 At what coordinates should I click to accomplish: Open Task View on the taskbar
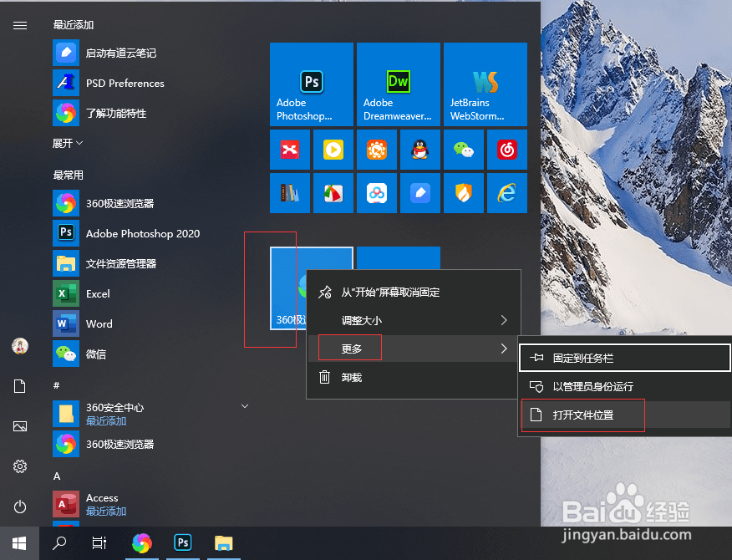pos(99,543)
